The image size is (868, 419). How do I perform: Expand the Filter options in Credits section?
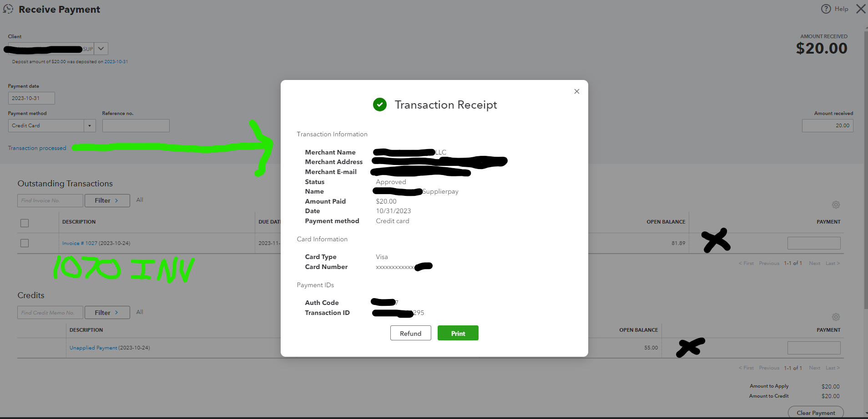click(107, 312)
